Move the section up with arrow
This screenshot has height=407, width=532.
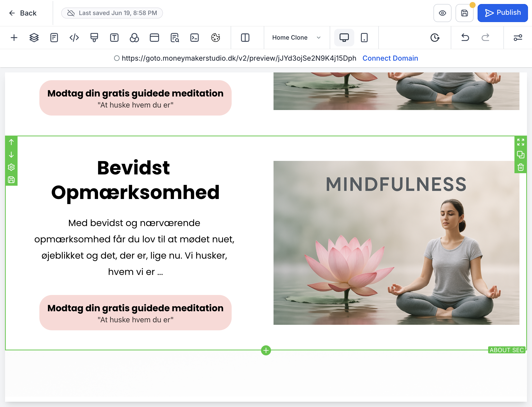coord(11,142)
